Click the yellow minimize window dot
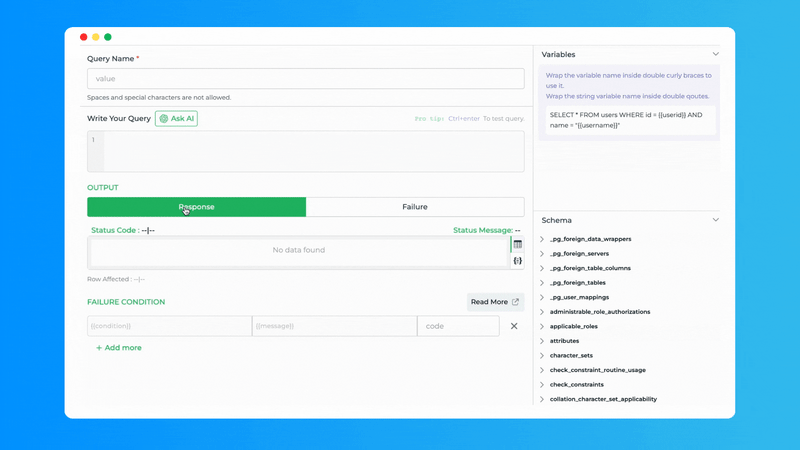Image resolution: width=800 pixels, height=450 pixels. tap(95, 37)
